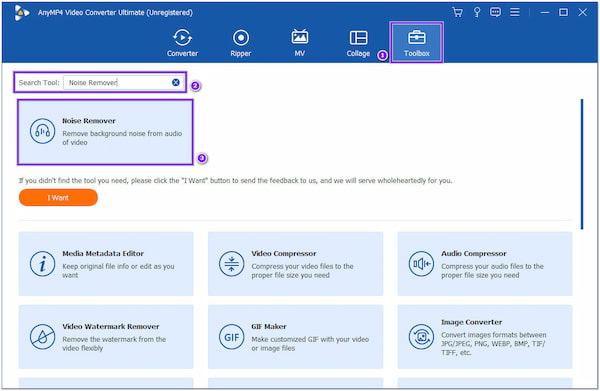
Task: Launch the GIF Maker tool
Action: (x=295, y=337)
